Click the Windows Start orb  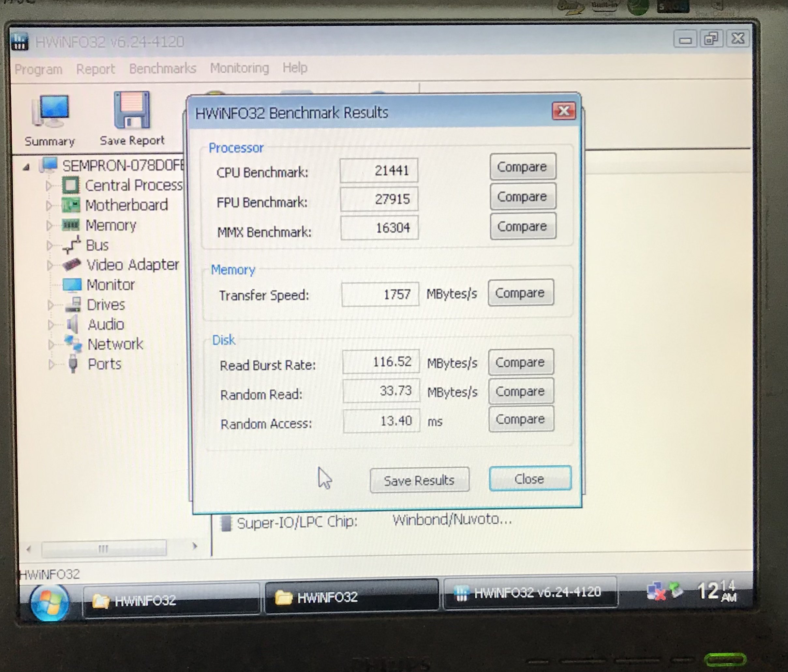[x=50, y=603]
